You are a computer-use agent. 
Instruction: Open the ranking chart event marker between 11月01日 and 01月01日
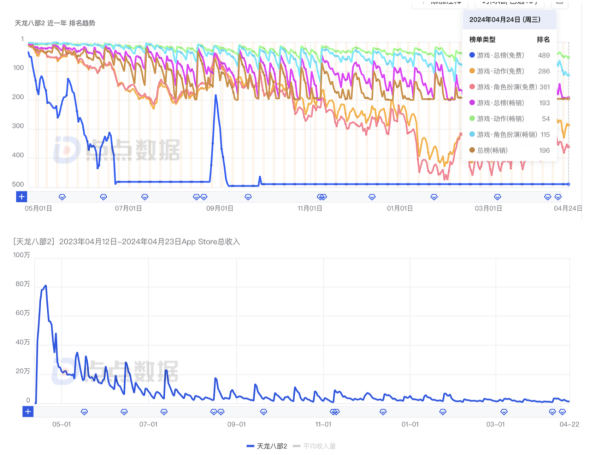pos(372,197)
